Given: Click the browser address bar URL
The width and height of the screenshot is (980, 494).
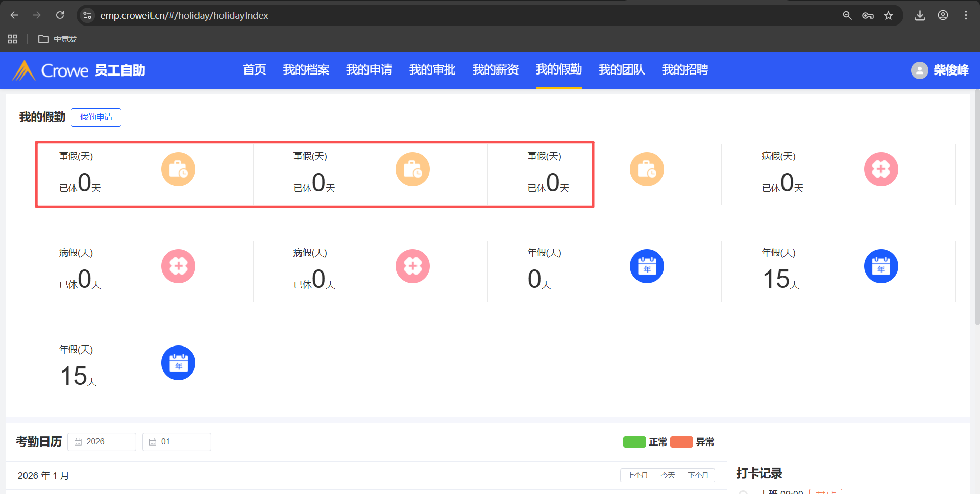Looking at the screenshot, I should [x=184, y=15].
